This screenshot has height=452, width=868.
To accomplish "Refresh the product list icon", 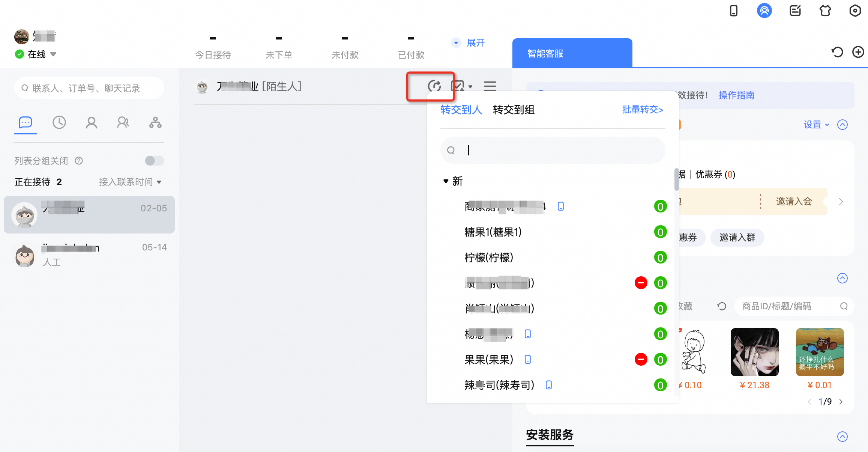I will (722, 306).
